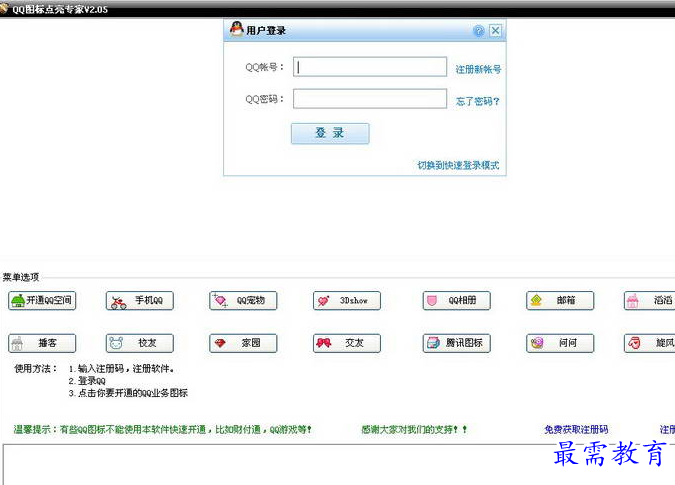Click the 点击你要开通的QQ业务图标 line
Viewport: 675px width, 485px height.
coord(128,392)
